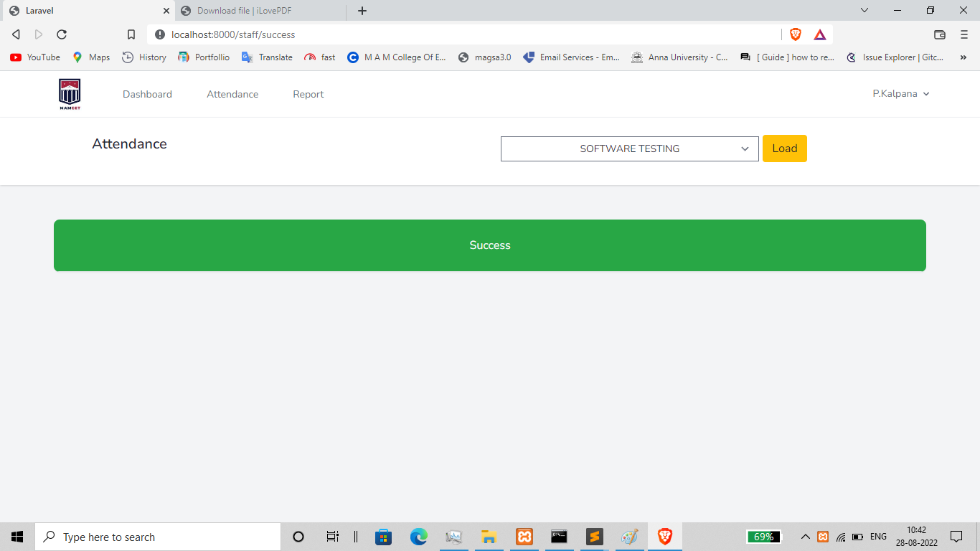Open the Translate bookmark
980x551 pixels.
(x=266, y=57)
